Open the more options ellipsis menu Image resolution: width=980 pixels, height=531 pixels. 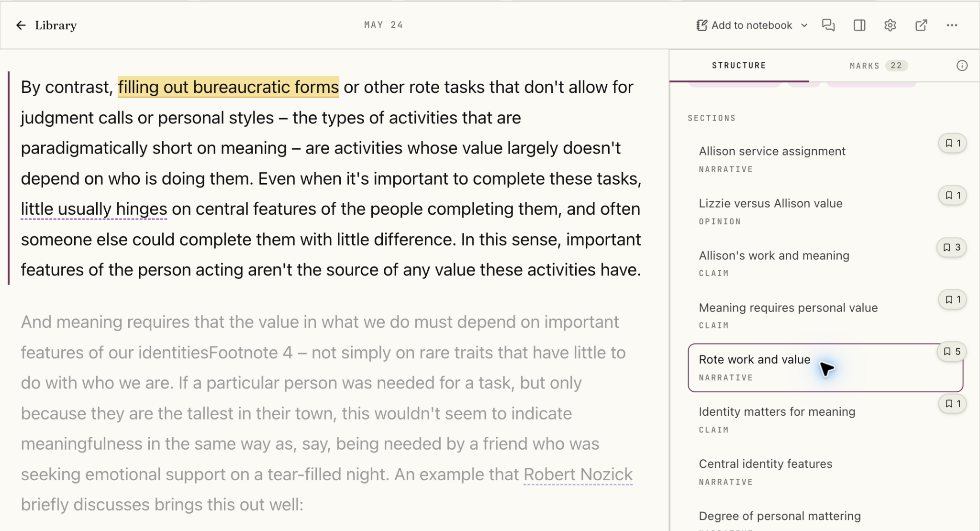click(x=952, y=25)
